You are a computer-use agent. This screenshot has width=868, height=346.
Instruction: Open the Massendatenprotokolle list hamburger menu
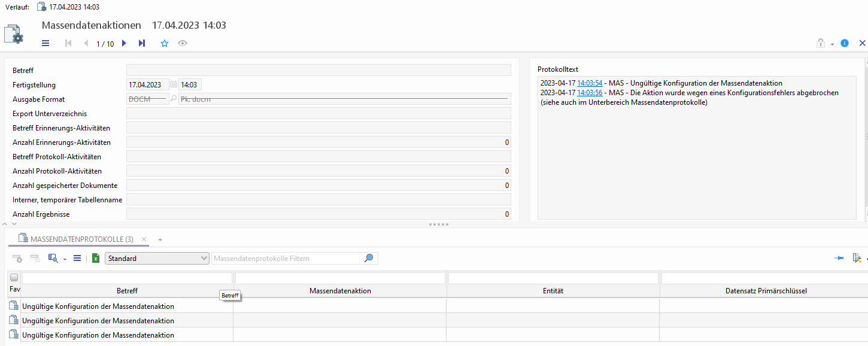point(77,258)
